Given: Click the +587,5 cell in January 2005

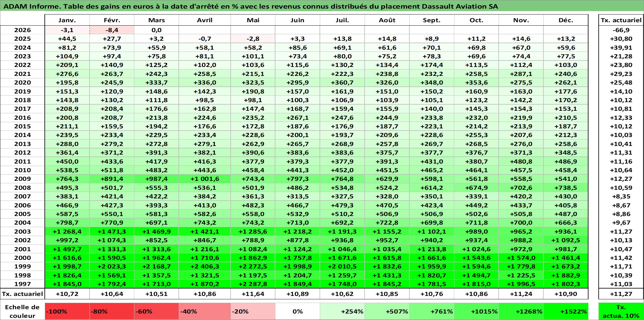Looking at the screenshot, I should point(67,214).
